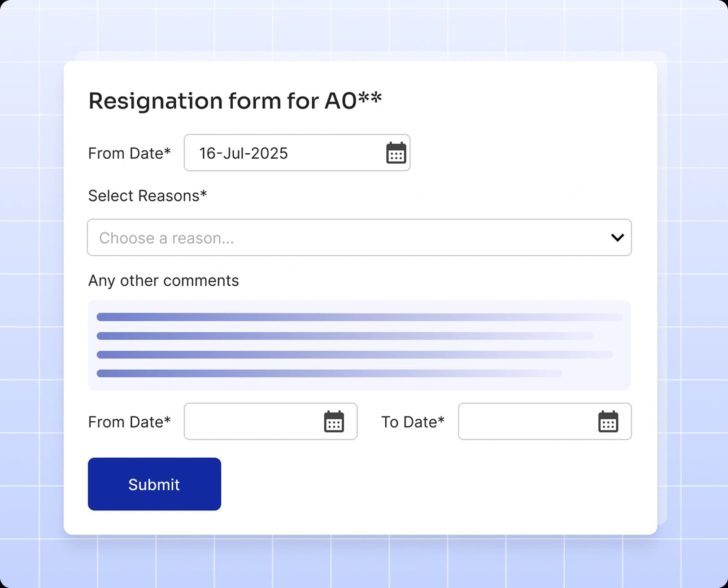Open the Choose a reason dropdown
The image size is (728, 588).
point(359,238)
